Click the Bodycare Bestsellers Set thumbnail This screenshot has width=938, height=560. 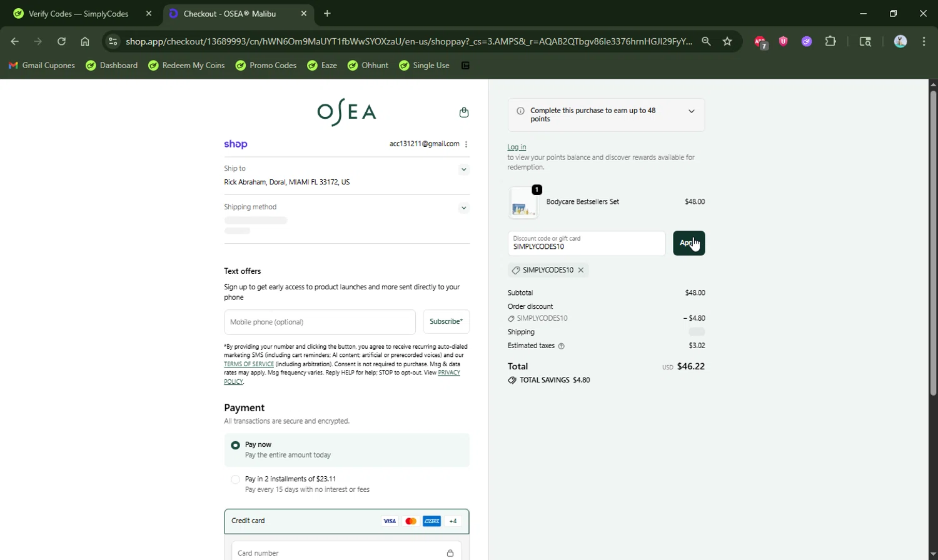click(x=523, y=202)
